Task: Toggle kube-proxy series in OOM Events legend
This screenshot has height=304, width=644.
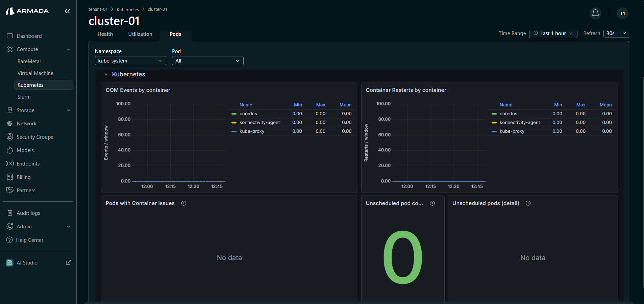Action: [252, 131]
